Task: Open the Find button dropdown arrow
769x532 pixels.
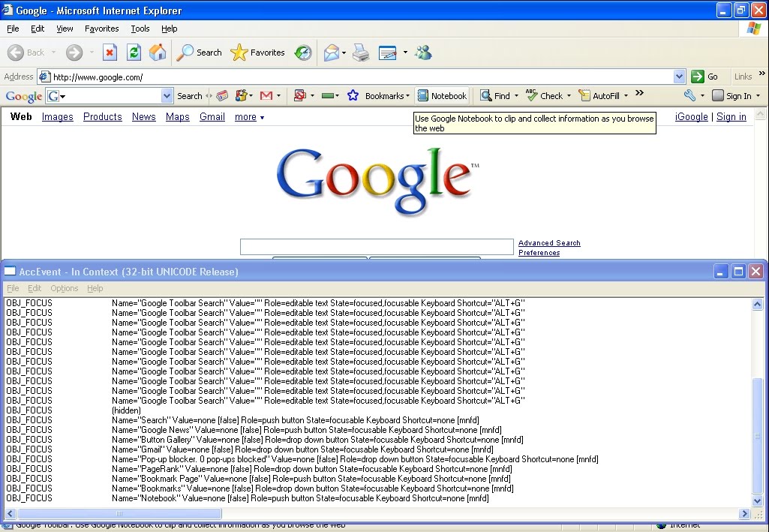Action: click(x=516, y=95)
